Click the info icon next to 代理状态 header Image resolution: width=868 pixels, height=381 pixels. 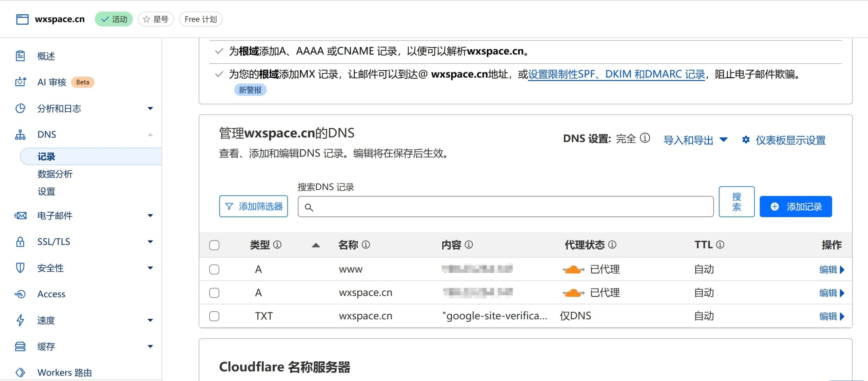click(612, 245)
